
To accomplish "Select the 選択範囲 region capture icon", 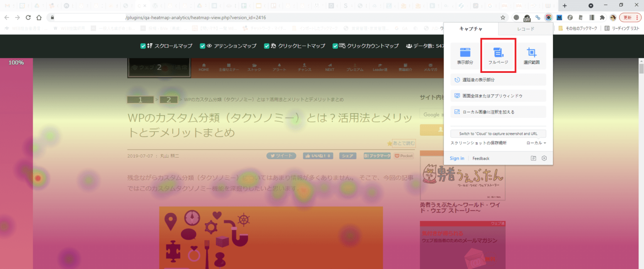I will 531,55.
